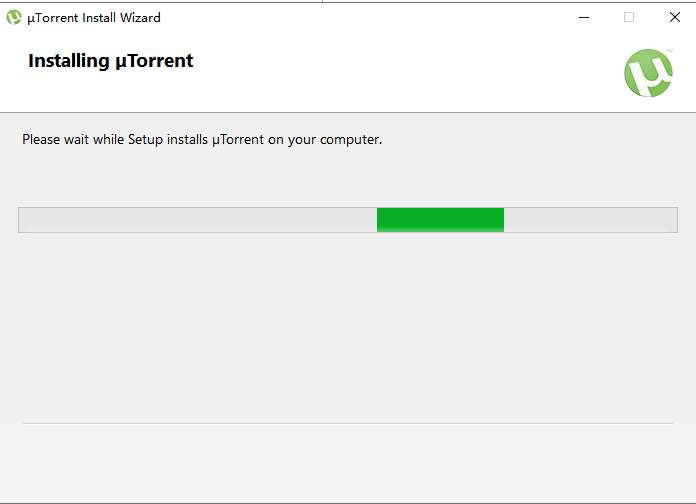
Task: Click the "µTorrent Install Wizard" title text
Action: tap(93, 18)
